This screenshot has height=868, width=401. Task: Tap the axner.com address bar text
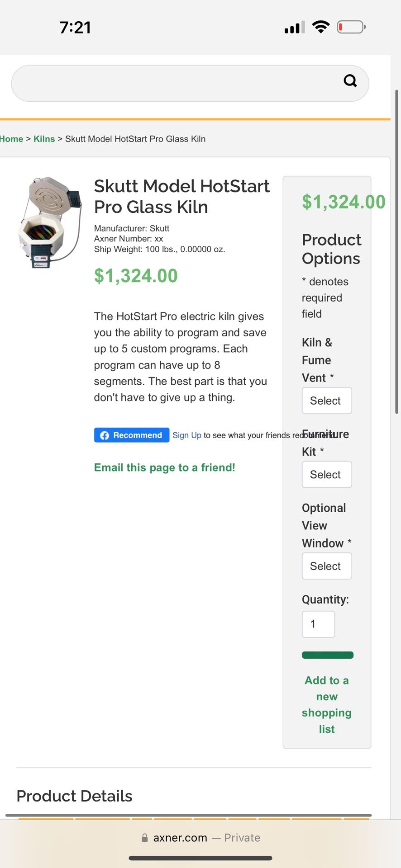tap(180, 838)
